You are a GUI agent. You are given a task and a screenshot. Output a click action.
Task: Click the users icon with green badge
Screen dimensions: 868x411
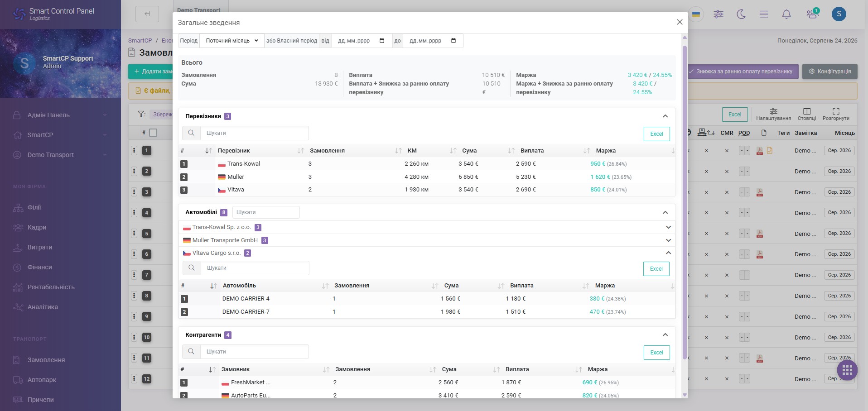point(812,14)
